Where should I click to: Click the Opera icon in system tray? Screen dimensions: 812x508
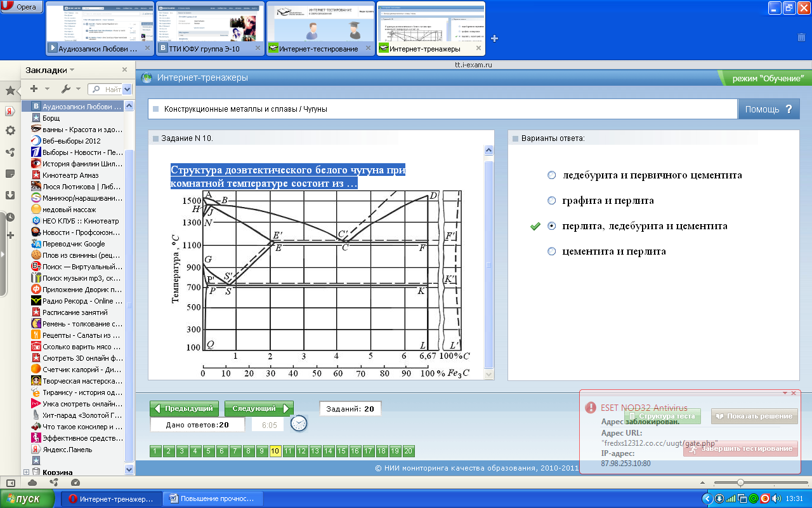click(x=764, y=498)
